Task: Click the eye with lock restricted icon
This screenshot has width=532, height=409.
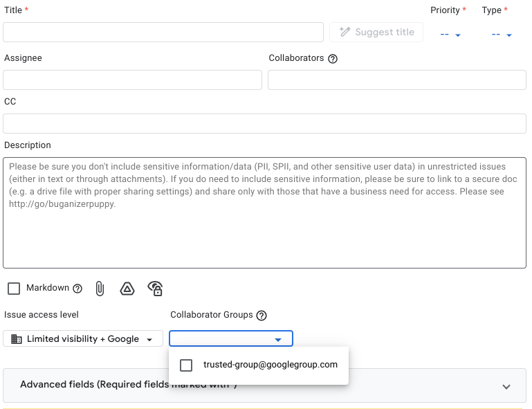Action: tap(155, 289)
